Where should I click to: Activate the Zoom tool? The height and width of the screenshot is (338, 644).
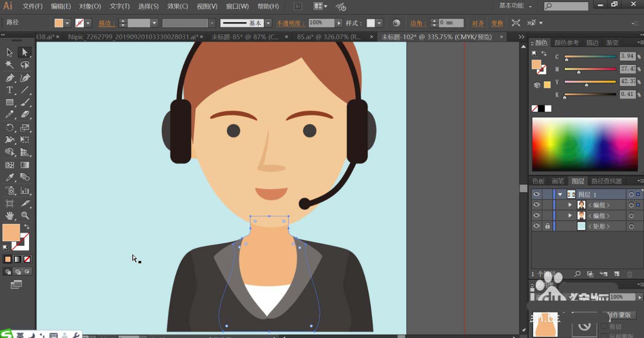(x=25, y=216)
